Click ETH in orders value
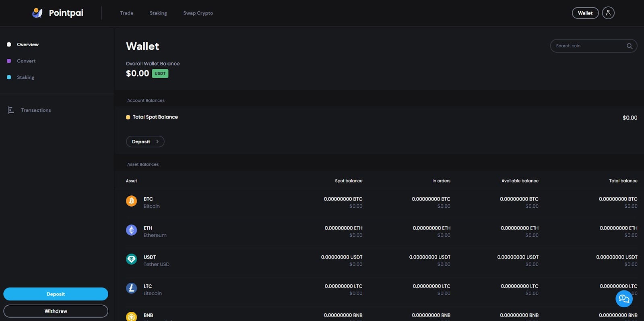Image resolution: width=644 pixels, height=321 pixels. coord(431,228)
